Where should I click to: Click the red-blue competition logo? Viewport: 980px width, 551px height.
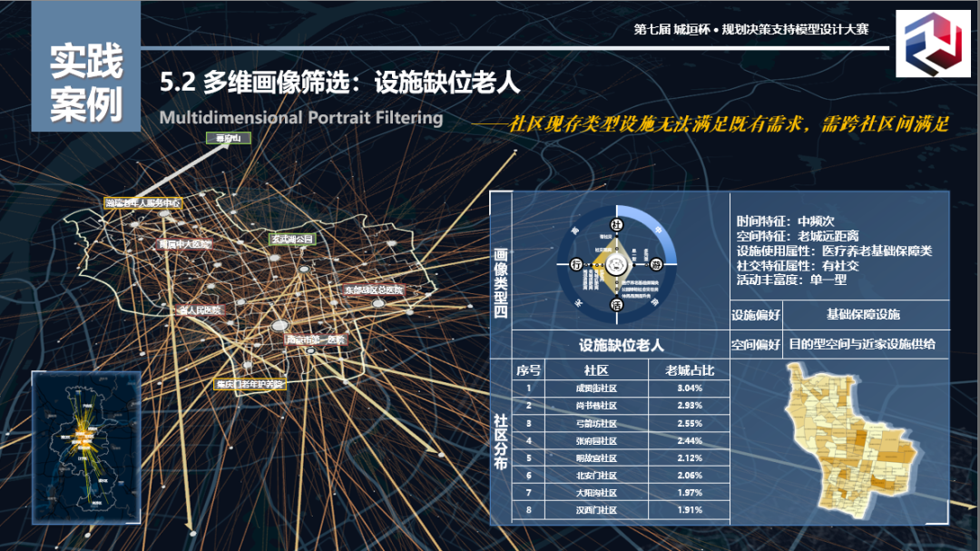pyautogui.click(x=933, y=44)
